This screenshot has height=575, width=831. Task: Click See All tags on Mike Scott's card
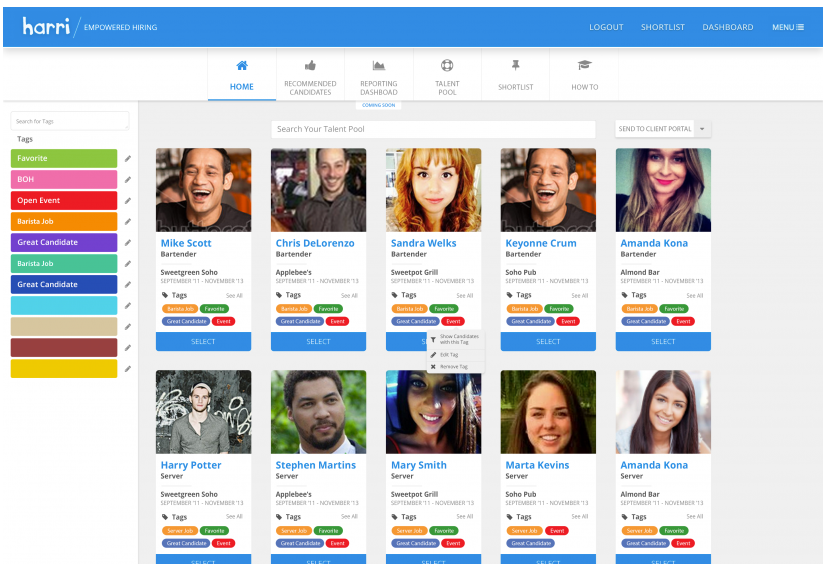(x=234, y=296)
